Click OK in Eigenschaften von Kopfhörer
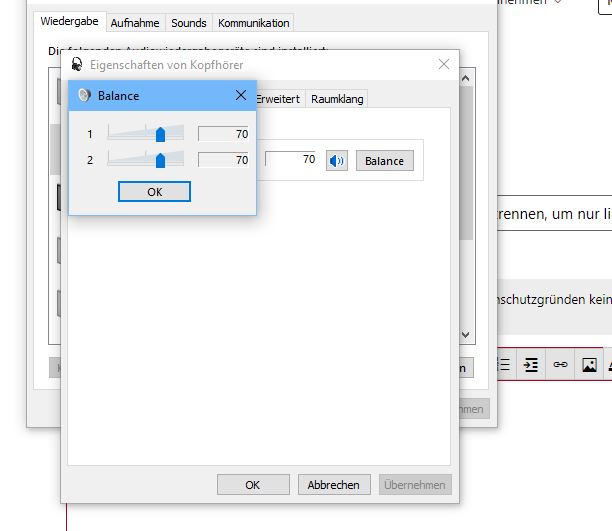Image resolution: width=612 pixels, height=531 pixels. (253, 485)
